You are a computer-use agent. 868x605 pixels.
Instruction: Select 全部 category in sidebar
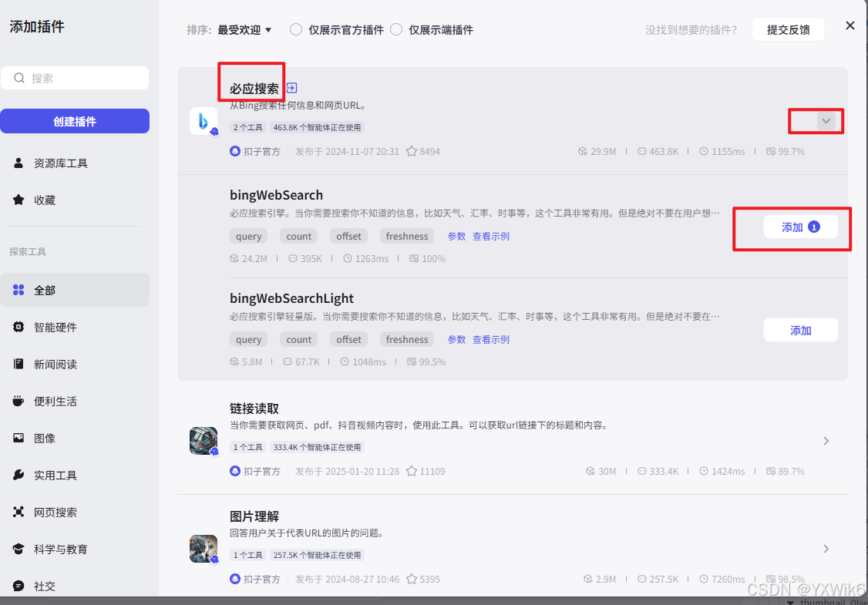click(x=75, y=290)
